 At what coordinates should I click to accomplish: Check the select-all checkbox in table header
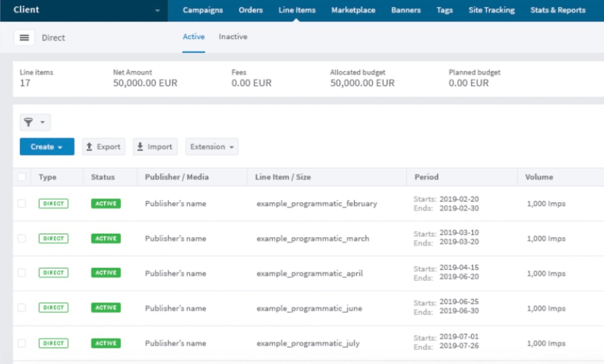[x=21, y=177]
